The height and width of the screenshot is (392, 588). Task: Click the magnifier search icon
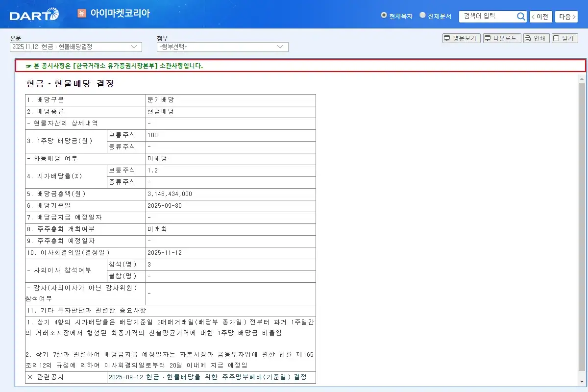tap(521, 16)
